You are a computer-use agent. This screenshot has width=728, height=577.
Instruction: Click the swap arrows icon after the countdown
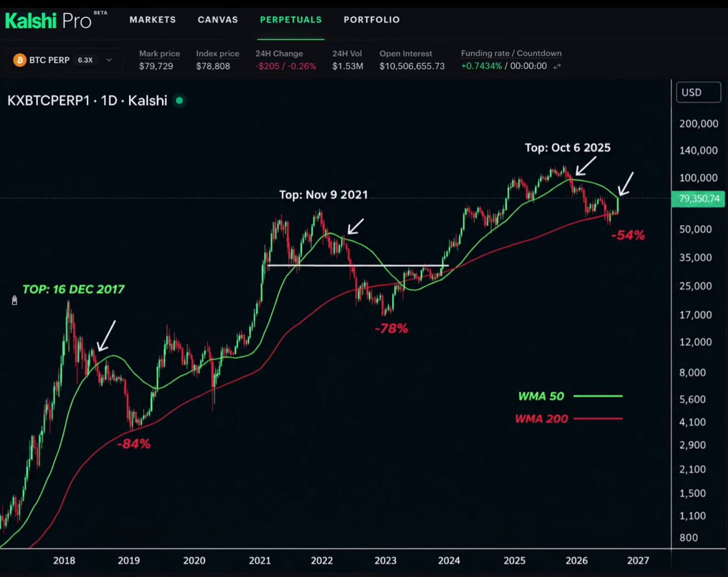point(557,66)
